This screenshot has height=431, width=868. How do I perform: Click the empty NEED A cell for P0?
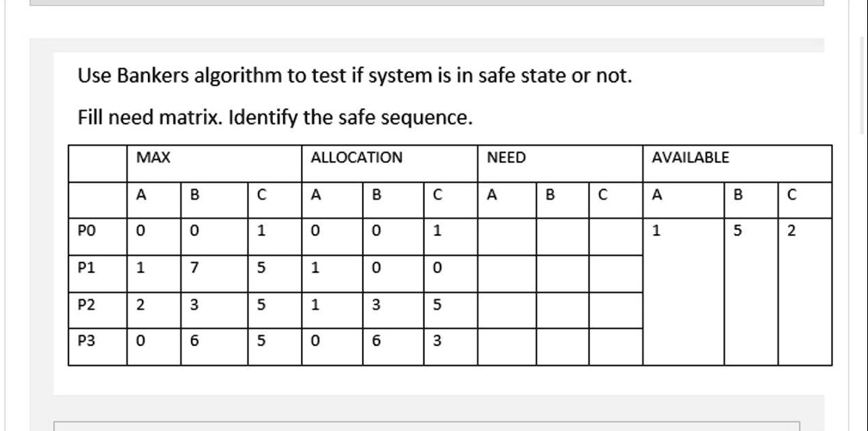click(x=507, y=237)
